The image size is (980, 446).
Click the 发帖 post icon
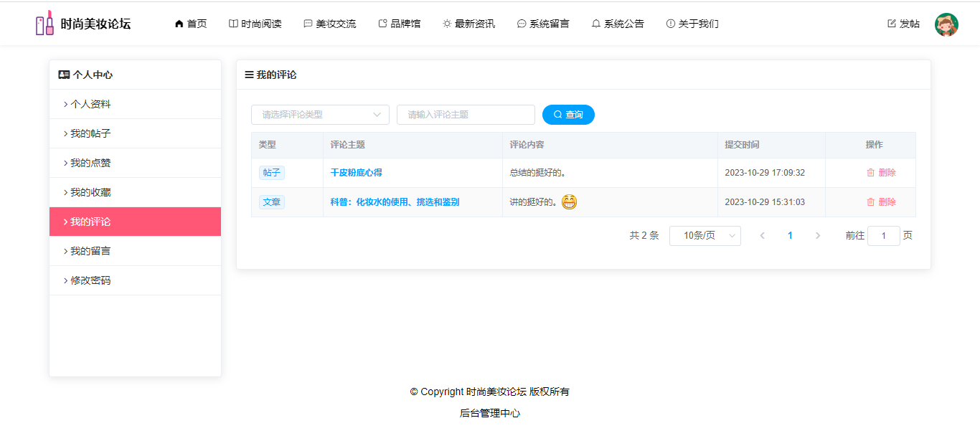(892, 24)
